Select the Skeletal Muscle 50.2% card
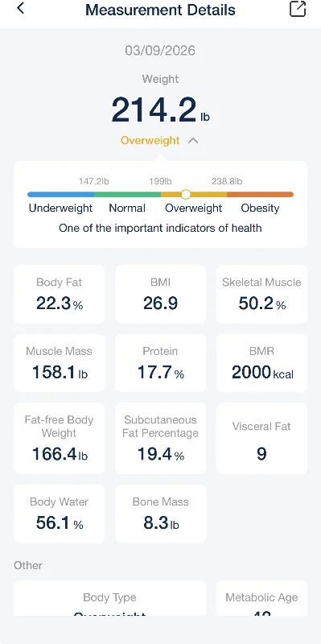 (261, 294)
